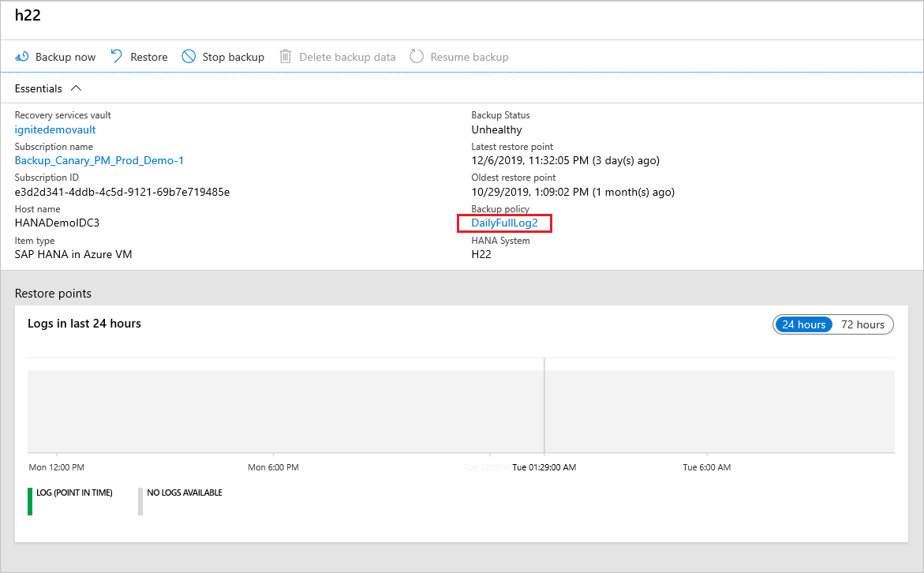Click the gray NO LOGS AVAILABLE legend marker
The height and width of the screenshot is (573, 924).
140,500
